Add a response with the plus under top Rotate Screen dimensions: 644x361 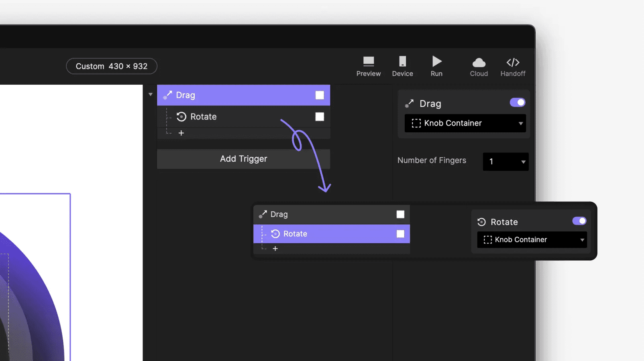181,133
